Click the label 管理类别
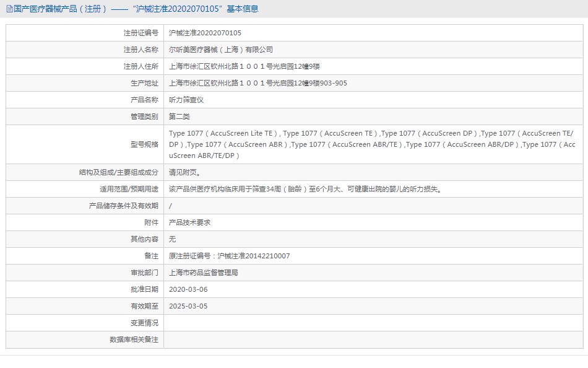The image size is (588, 368). [144, 116]
